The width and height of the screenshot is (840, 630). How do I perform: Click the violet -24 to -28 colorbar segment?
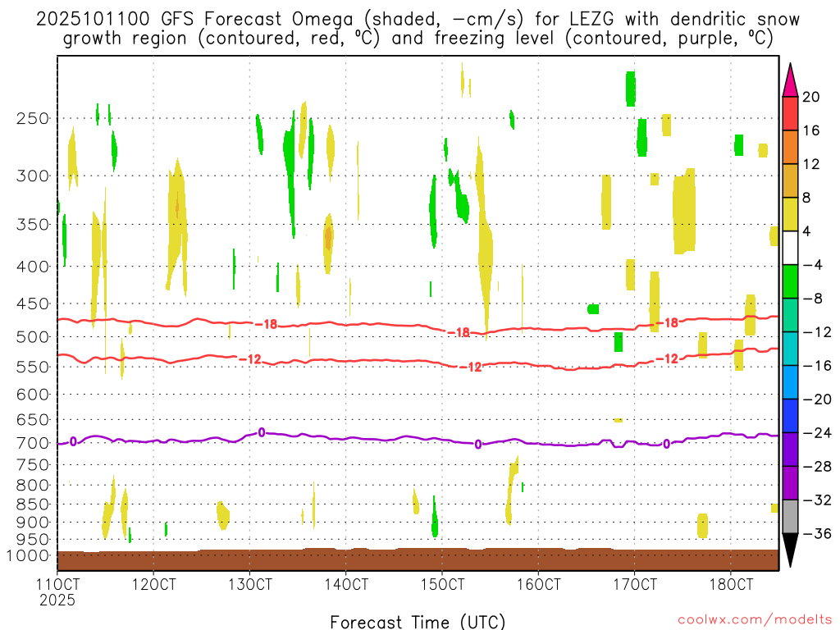(x=790, y=450)
